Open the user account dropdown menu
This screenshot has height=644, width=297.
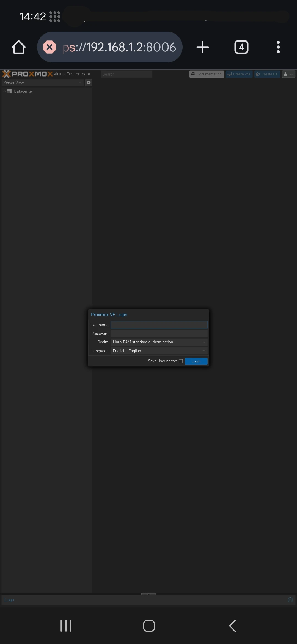pos(288,74)
